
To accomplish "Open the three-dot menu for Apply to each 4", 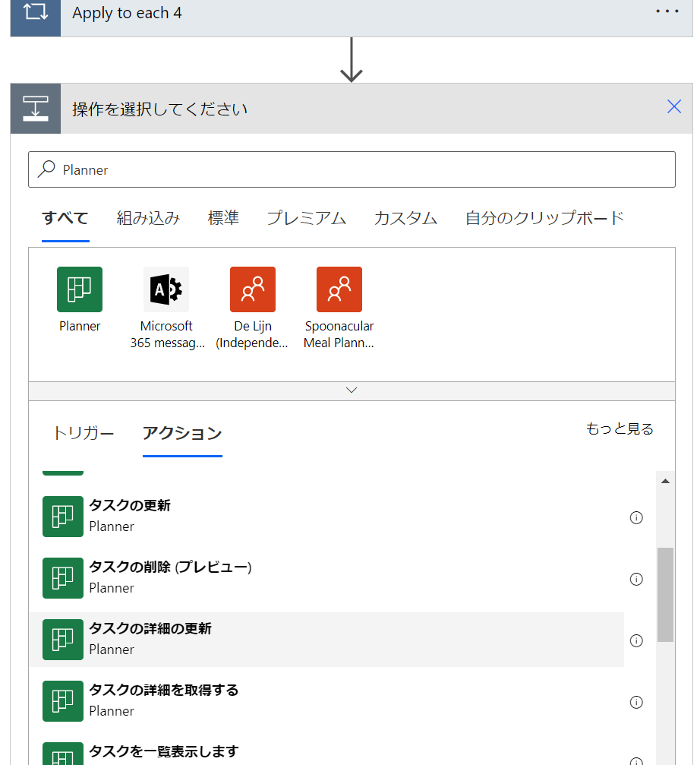I will click(667, 11).
